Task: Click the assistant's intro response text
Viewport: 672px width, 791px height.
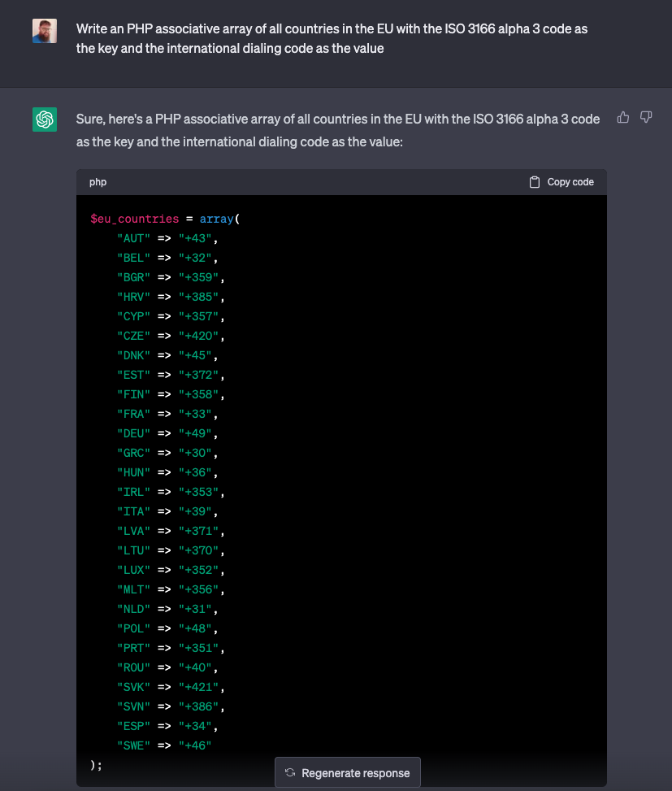Action: coord(338,130)
